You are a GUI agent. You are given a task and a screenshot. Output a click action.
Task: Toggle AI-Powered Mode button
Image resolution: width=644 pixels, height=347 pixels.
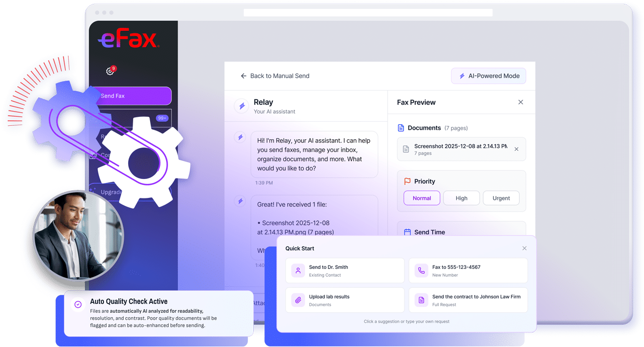(488, 76)
